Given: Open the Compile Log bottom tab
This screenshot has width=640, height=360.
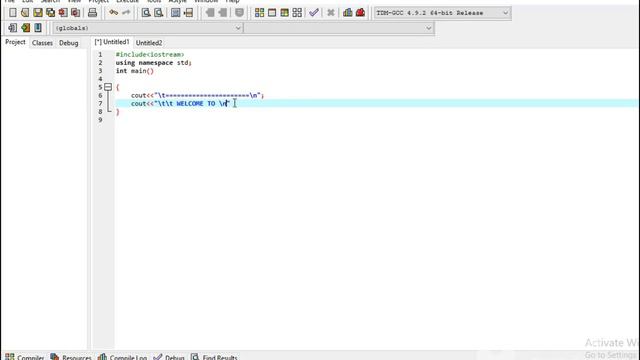Looking at the screenshot, I should tap(122, 357).
